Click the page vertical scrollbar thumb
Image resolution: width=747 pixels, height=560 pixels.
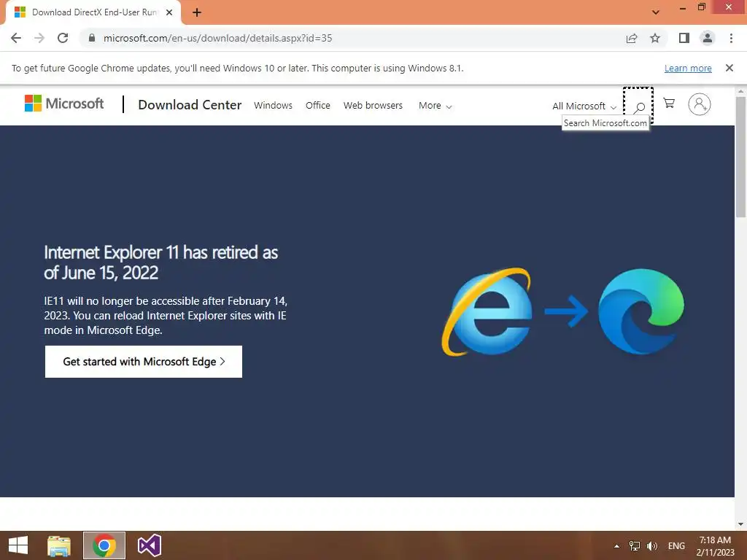point(741,156)
